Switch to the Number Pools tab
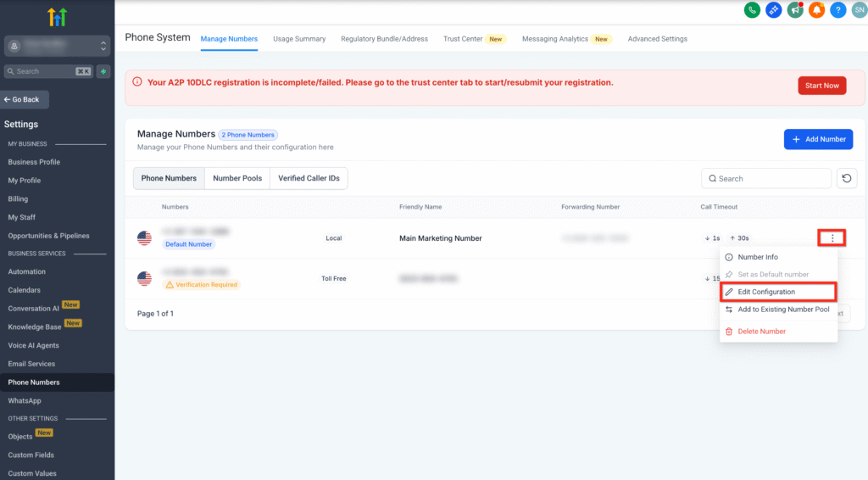868x480 pixels. [237, 178]
